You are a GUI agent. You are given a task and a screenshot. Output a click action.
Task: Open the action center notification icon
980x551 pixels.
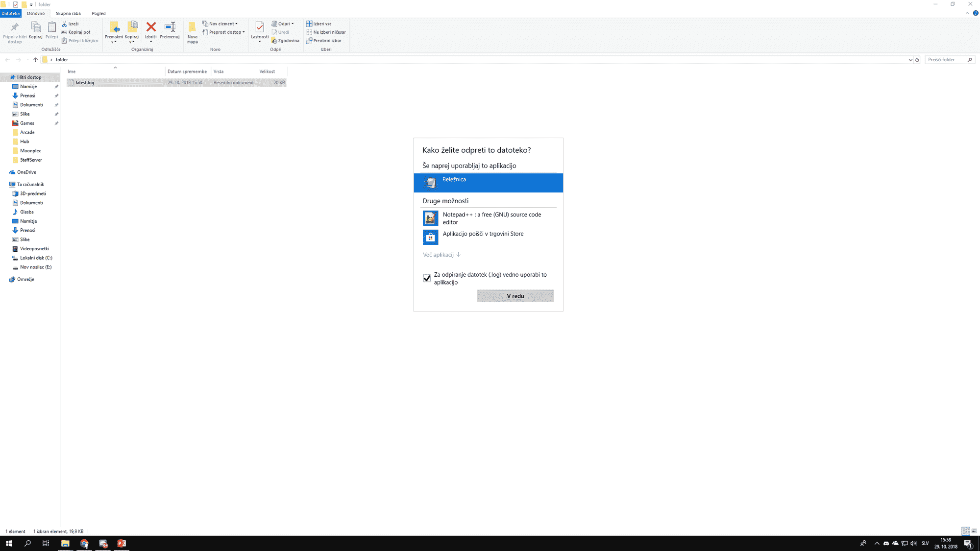pyautogui.click(x=968, y=543)
